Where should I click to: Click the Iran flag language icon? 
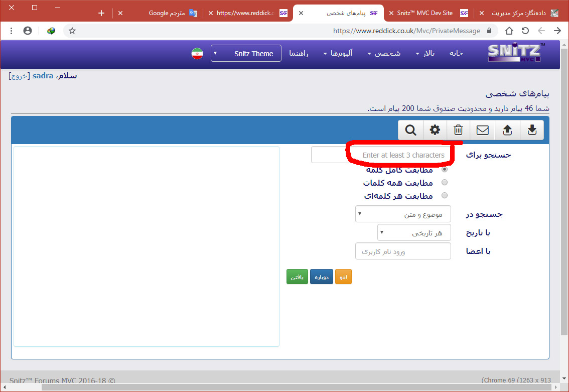[197, 54]
